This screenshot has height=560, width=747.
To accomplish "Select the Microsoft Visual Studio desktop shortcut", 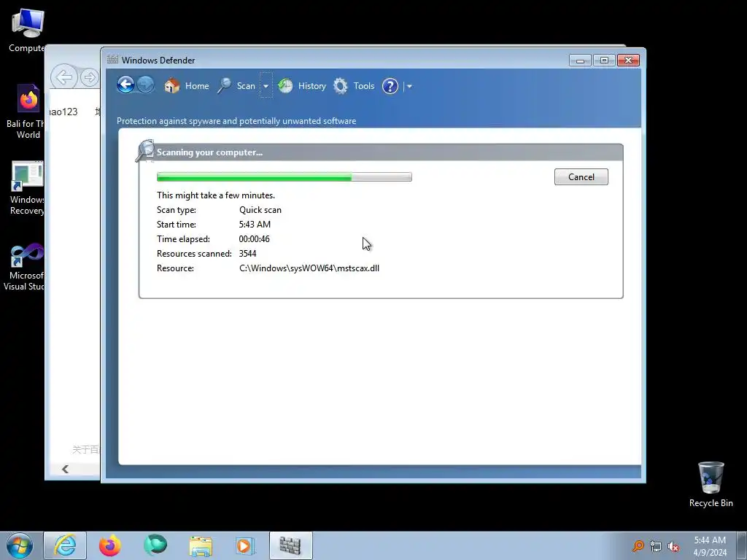I will tap(25, 267).
